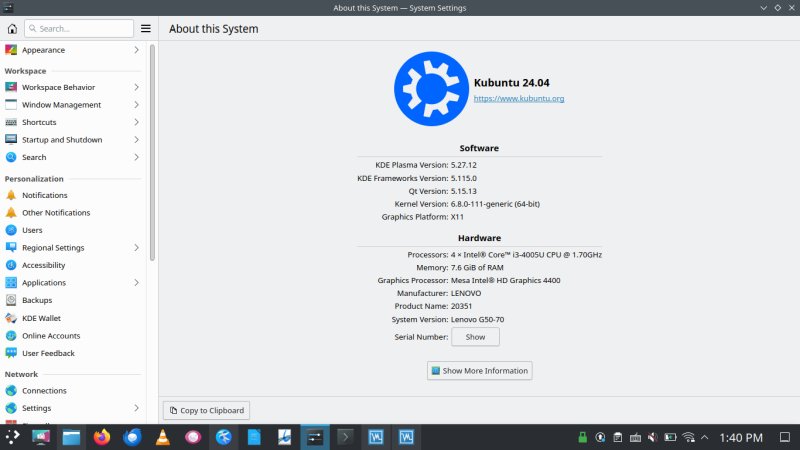Click the "Mesa Intel® HD Graphics 4400" value

point(506,280)
